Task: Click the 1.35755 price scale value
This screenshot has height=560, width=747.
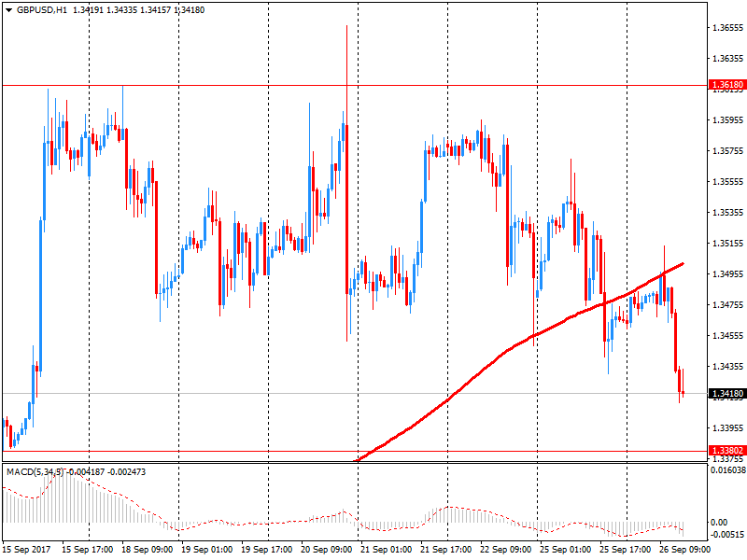Action: click(727, 151)
